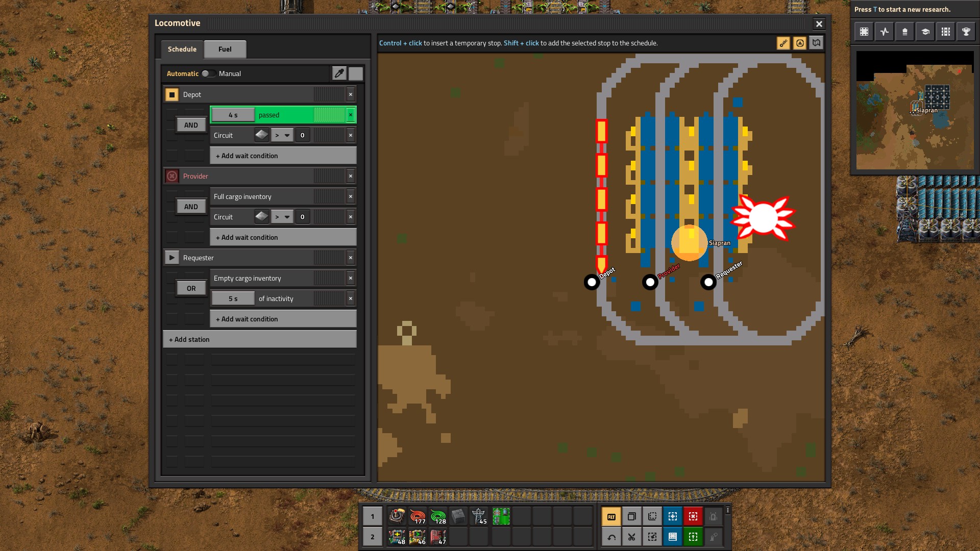Pick train stop item from quickbar
This screenshot has height=551, width=980.
[x=397, y=516]
